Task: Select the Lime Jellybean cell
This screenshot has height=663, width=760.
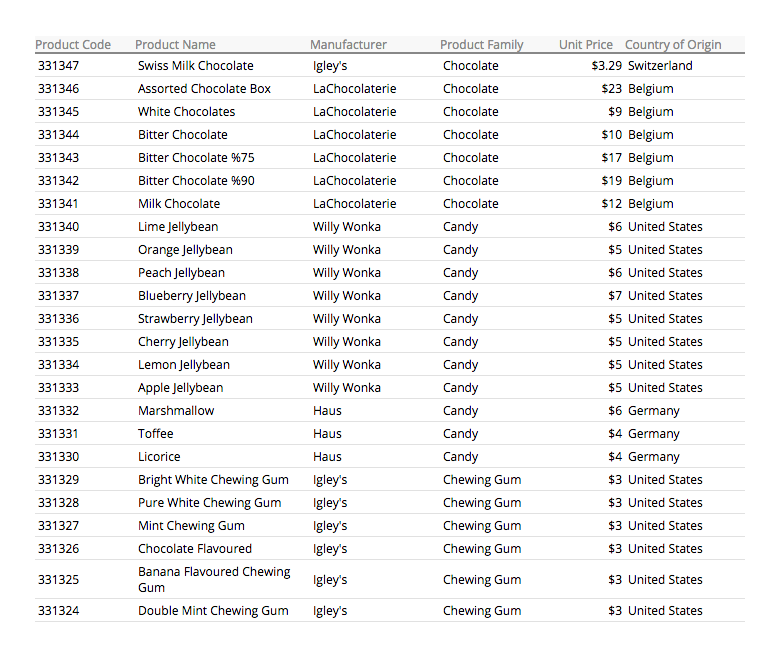Action: coord(178,227)
